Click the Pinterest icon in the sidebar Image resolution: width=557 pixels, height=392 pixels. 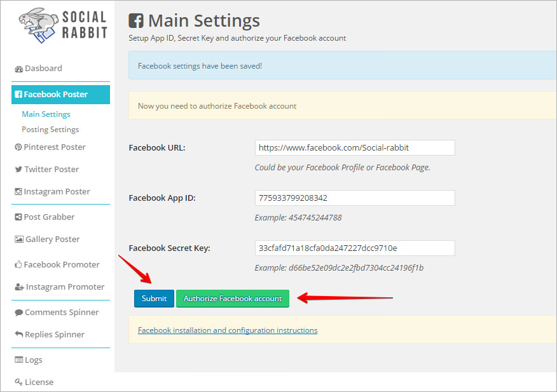click(x=18, y=147)
